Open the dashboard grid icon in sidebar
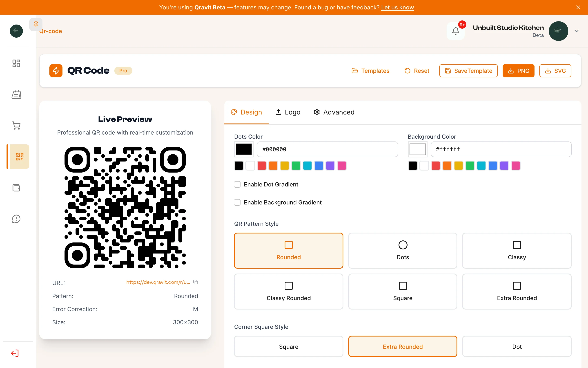588x368 pixels. (16, 63)
